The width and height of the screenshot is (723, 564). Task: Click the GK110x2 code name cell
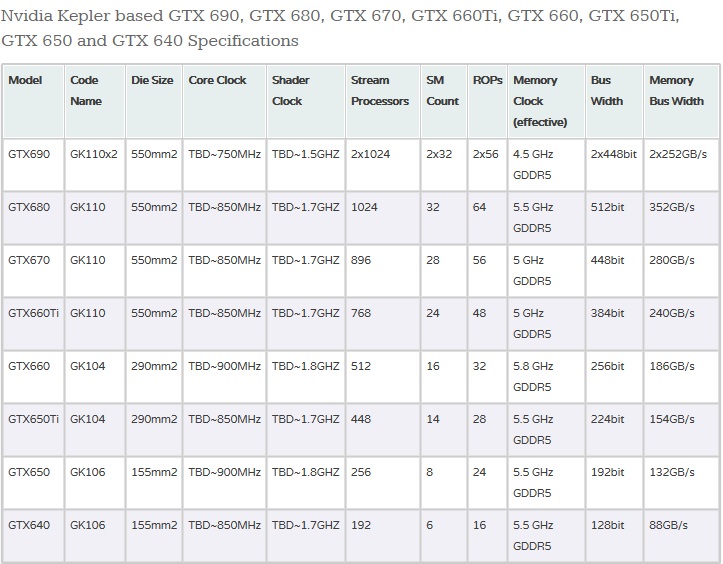pyautogui.click(x=95, y=165)
